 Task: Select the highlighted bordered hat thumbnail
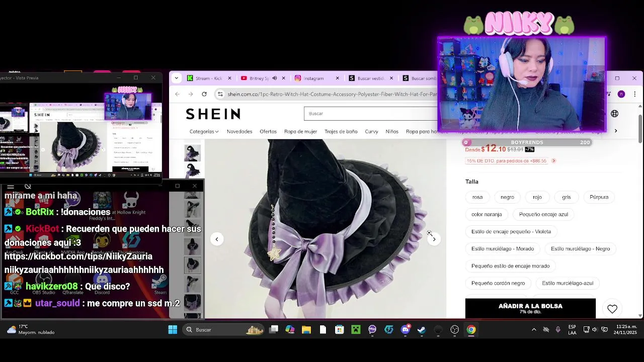tap(192, 264)
